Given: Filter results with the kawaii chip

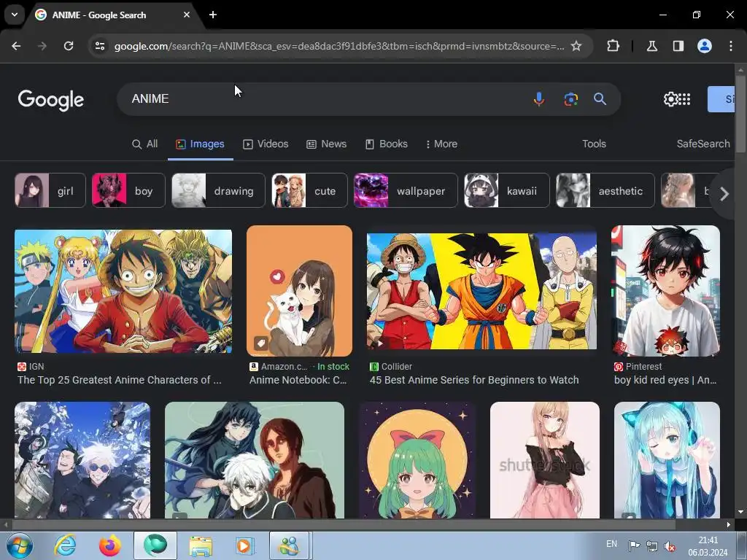Looking at the screenshot, I should (507, 190).
